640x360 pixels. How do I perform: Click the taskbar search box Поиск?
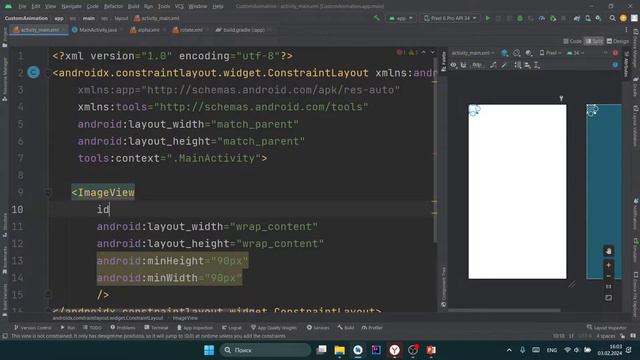265,350
